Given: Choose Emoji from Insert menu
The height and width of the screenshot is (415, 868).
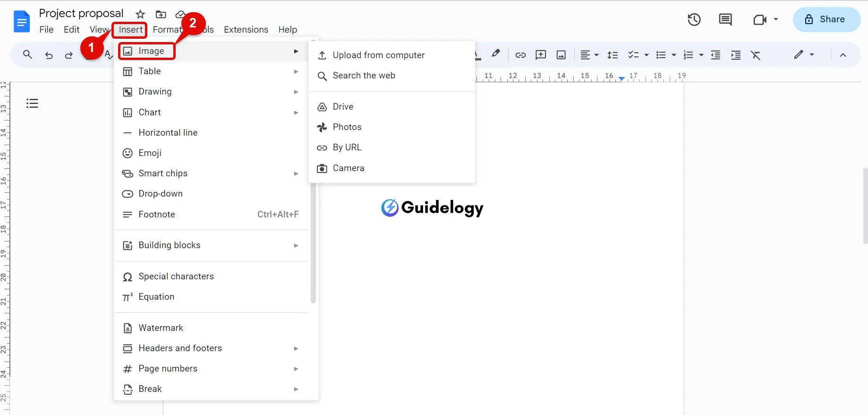Looking at the screenshot, I should click(x=211, y=153).
